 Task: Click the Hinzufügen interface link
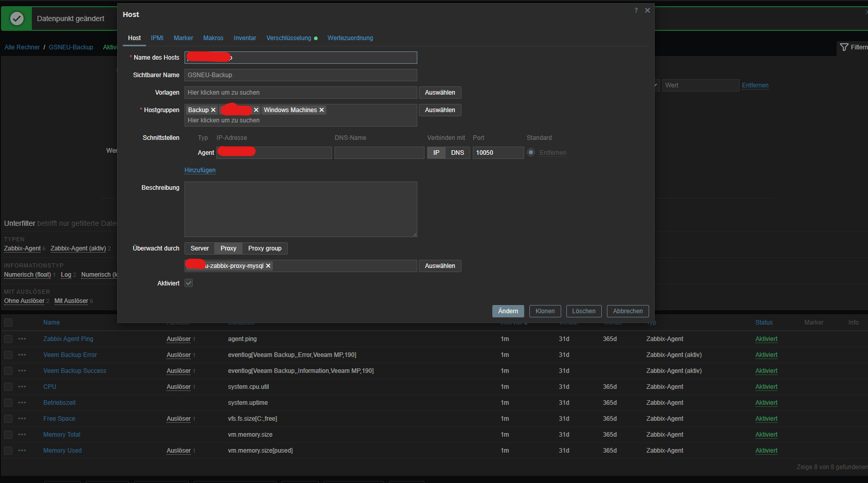point(200,170)
